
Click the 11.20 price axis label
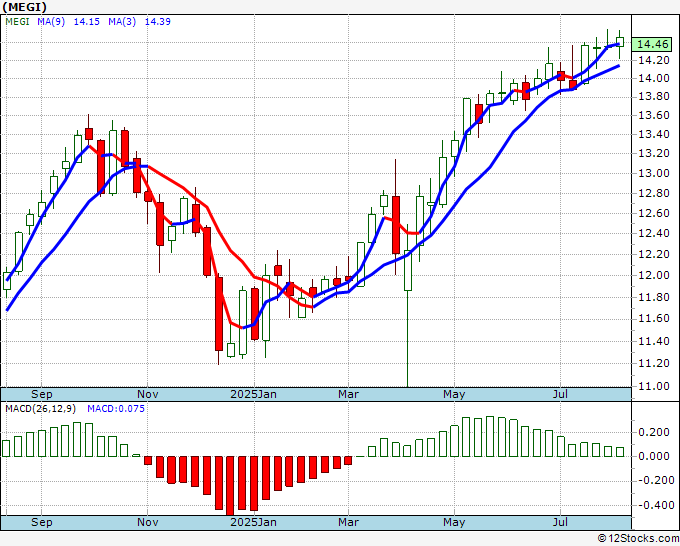[653, 363]
